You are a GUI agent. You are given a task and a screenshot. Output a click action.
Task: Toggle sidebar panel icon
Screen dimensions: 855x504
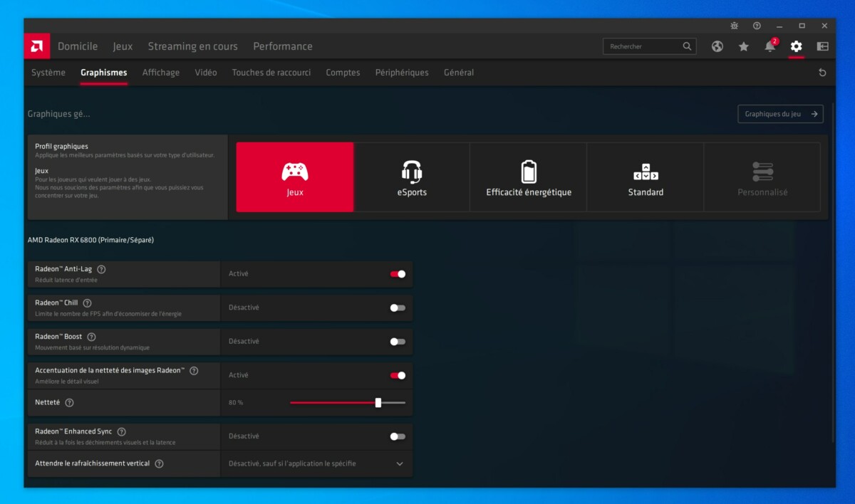[823, 46]
